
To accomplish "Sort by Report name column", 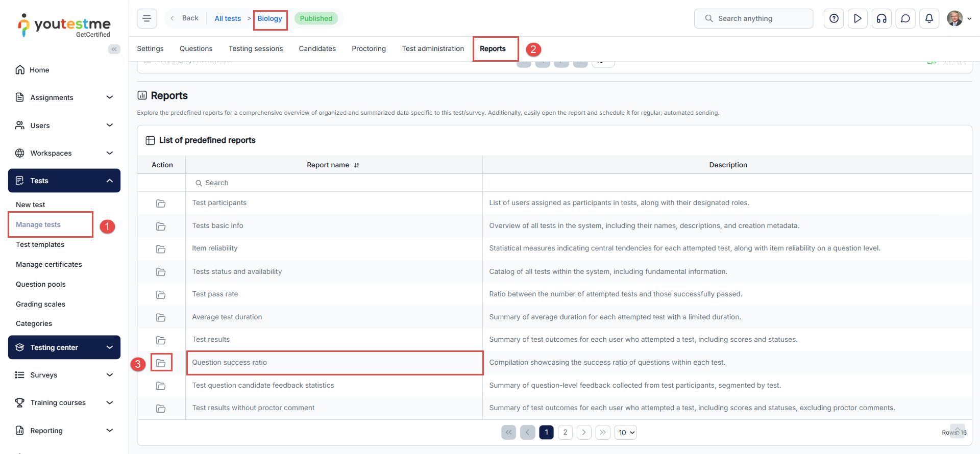I will [x=356, y=165].
